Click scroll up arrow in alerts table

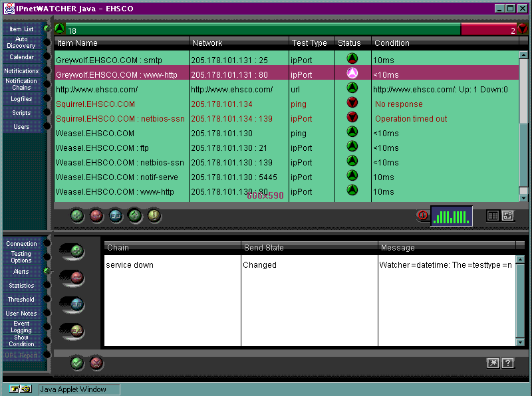point(520,258)
